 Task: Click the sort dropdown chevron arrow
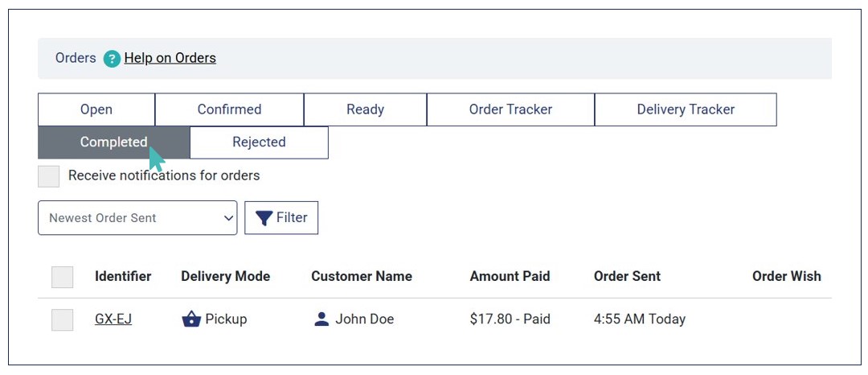228,218
